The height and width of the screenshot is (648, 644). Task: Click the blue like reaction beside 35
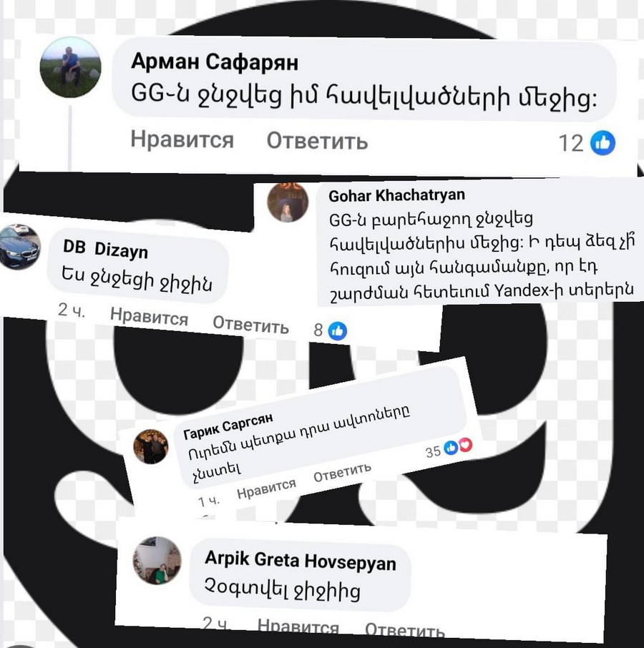pos(451,448)
